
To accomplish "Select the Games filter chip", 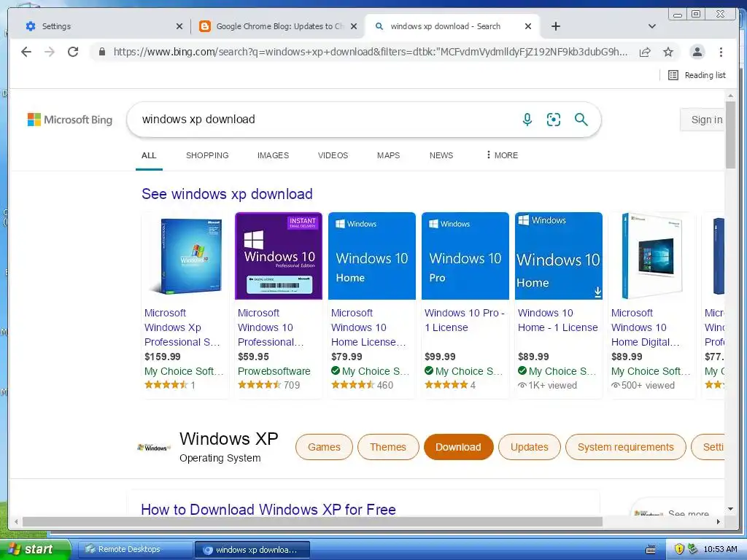I will pos(324,447).
